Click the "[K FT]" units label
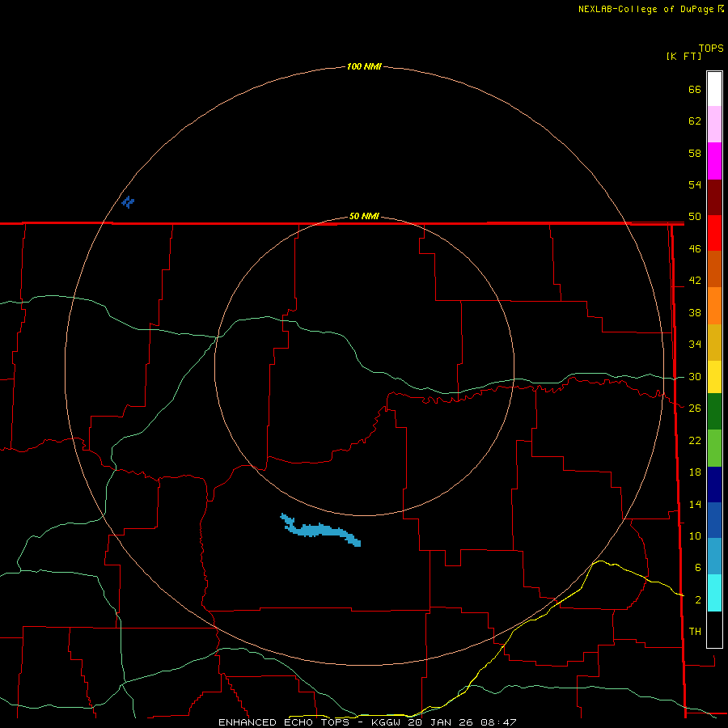The height and width of the screenshot is (728, 728). [684, 56]
